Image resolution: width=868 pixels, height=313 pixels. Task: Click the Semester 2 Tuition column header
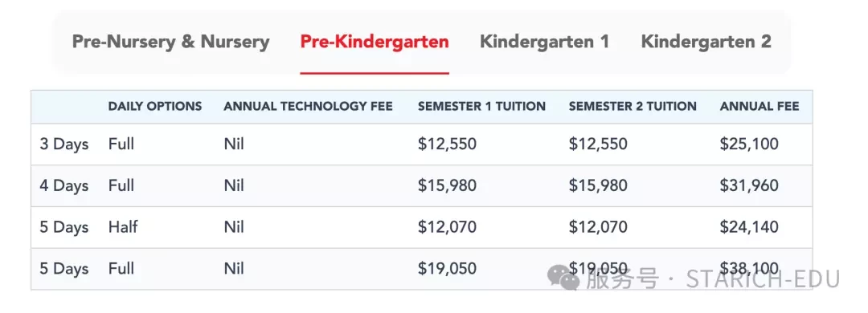(633, 106)
